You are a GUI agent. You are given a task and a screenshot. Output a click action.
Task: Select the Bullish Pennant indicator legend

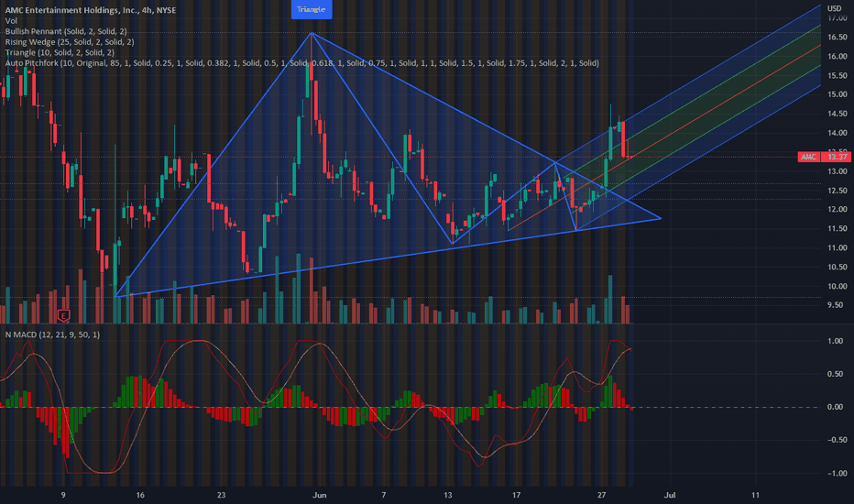click(x=66, y=31)
